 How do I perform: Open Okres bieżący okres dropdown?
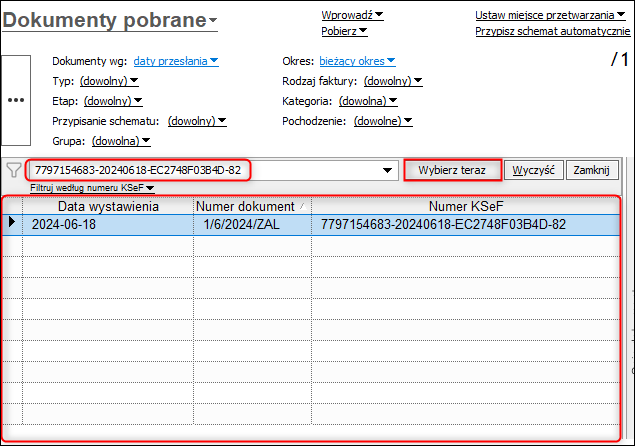[x=357, y=61]
